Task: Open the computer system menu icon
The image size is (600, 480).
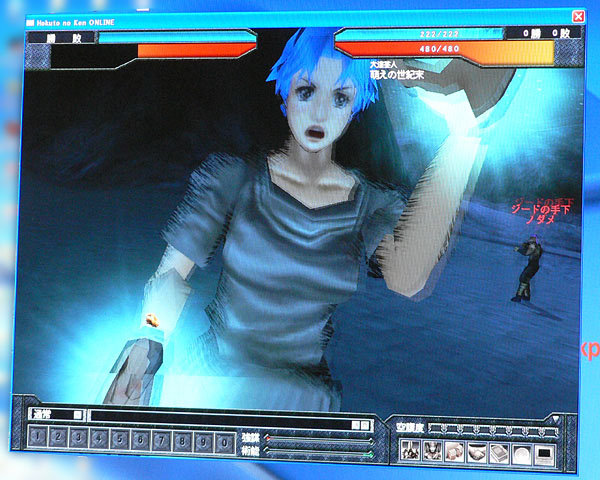Action: [545, 456]
